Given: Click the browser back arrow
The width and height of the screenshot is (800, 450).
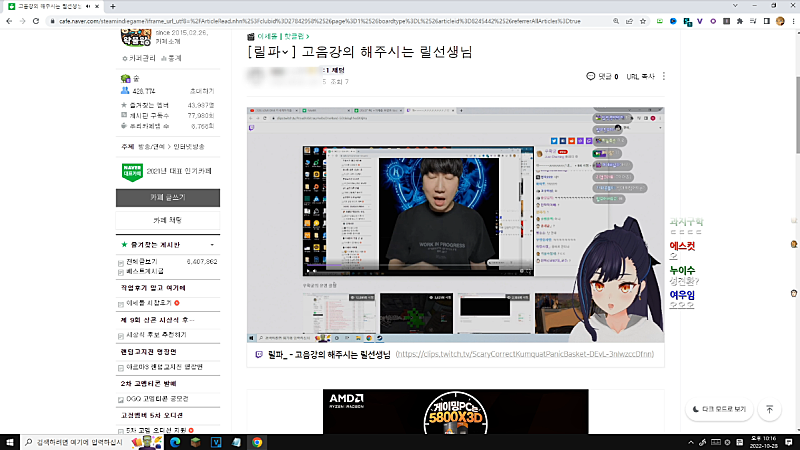Looking at the screenshot, I should point(9,21).
